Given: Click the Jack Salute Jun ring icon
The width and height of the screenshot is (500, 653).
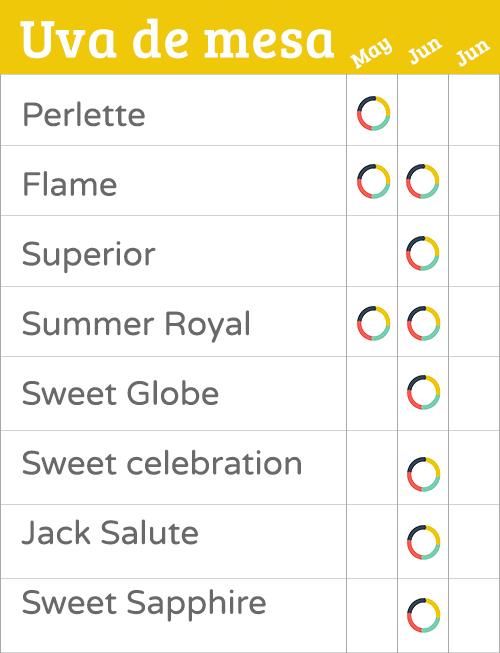Looking at the screenshot, I should 423,542.
